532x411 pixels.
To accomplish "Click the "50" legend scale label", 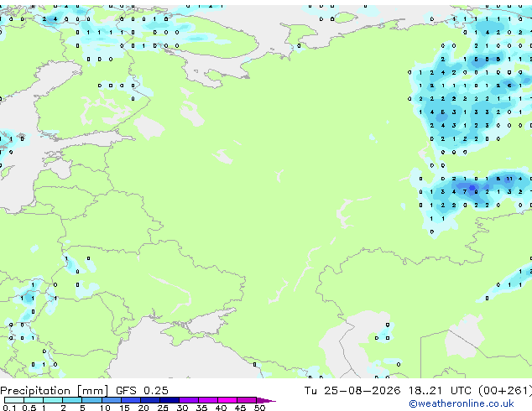I will [x=259, y=408].
